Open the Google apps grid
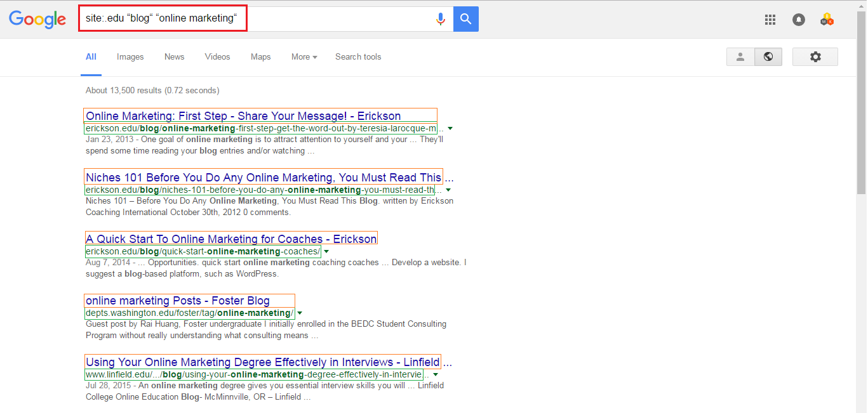This screenshot has width=868, height=413. (770, 20)
